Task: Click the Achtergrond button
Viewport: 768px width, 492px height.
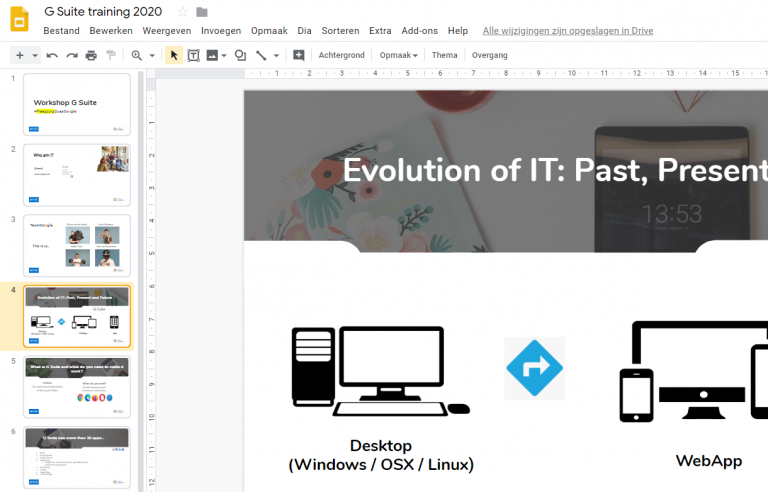Action: (x=342, y=55)
